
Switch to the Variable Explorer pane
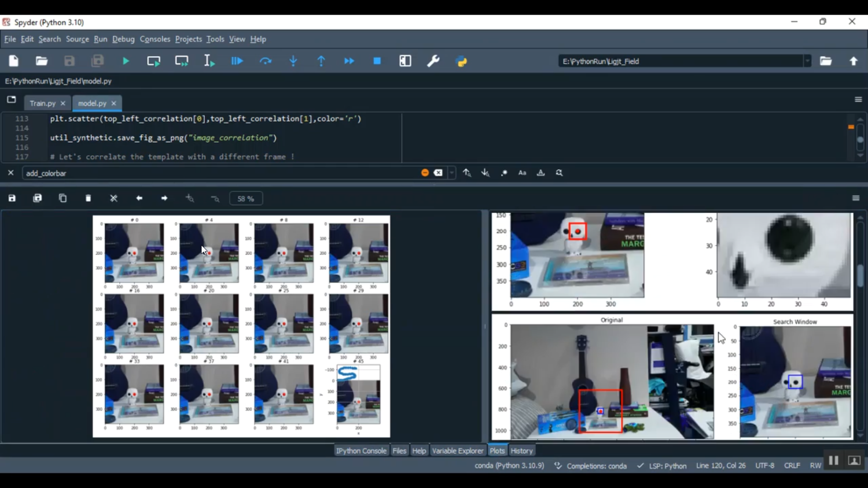[x=457, y=451]
